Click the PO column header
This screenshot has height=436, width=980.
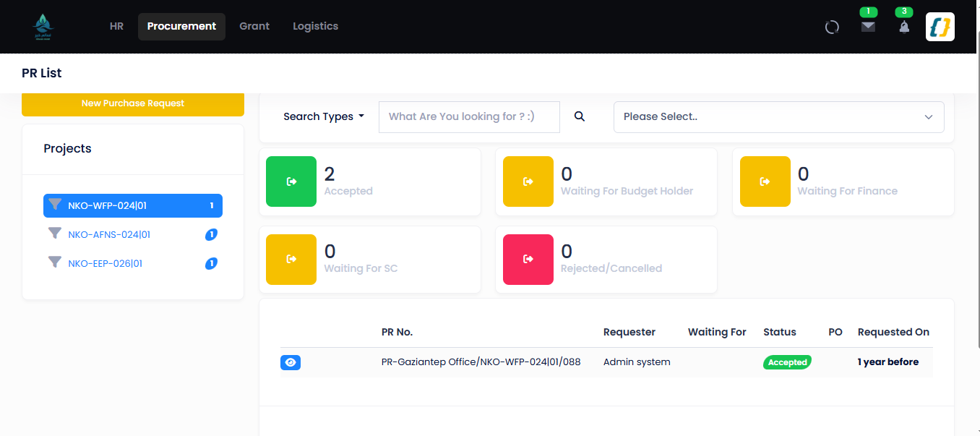835,332
